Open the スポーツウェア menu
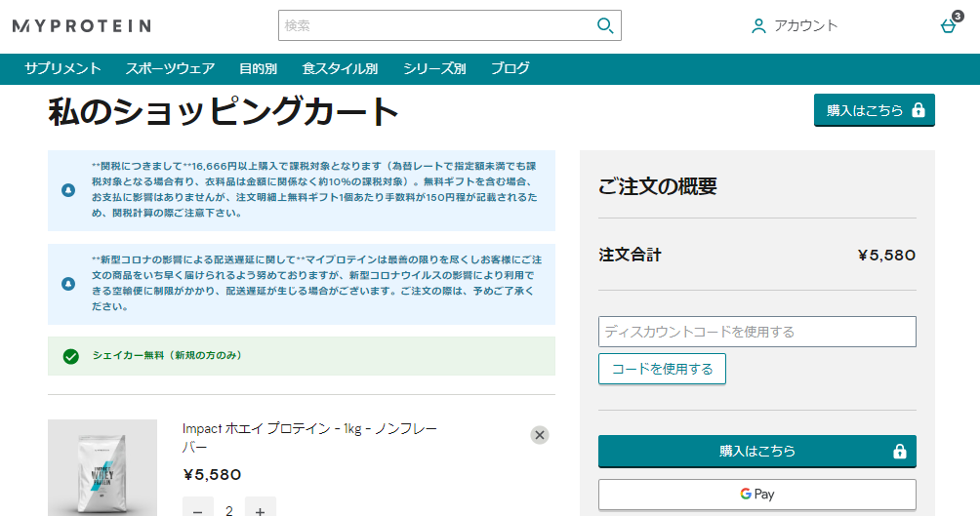This screenshot has height=516, width=980. pos(170,68)
